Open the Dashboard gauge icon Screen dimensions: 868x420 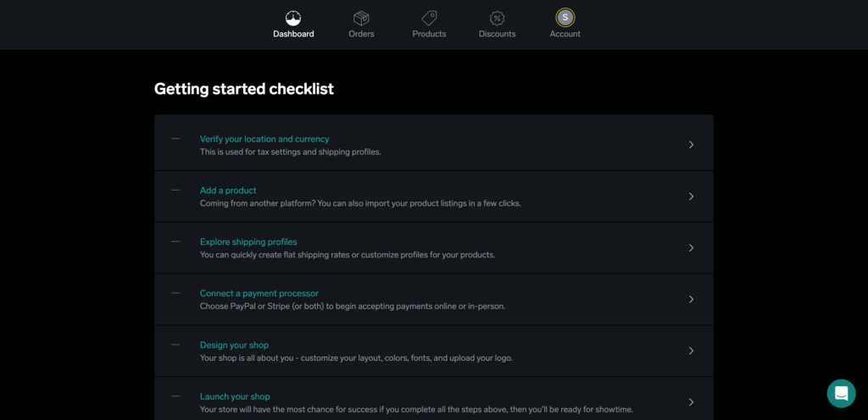pyautogui.click(x=293, y=19)
